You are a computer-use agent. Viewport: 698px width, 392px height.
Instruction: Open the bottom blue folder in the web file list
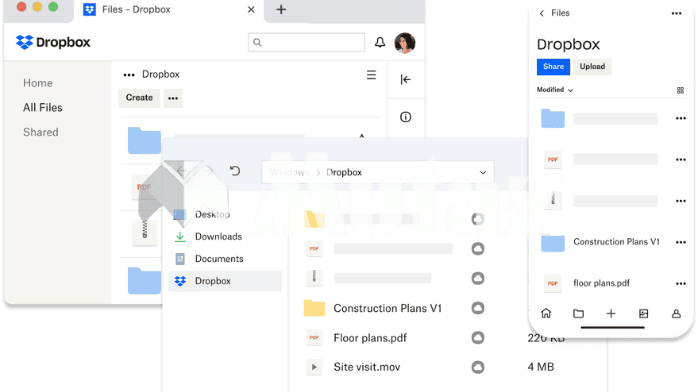pyautogui.click(x=144, y=281)
